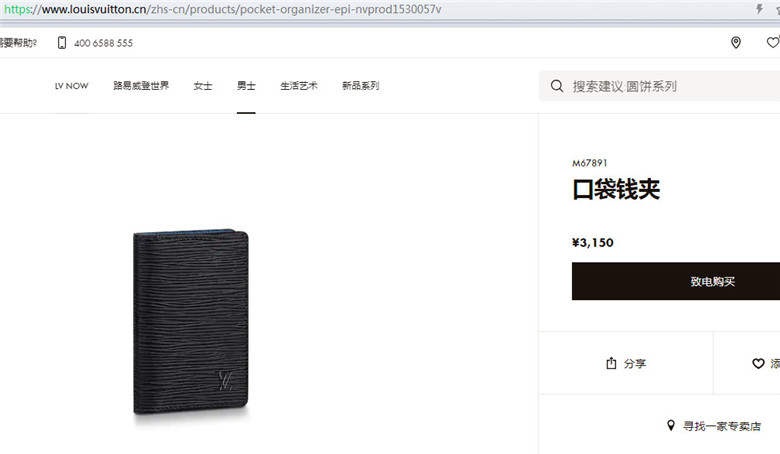Image resolution: width=780 pixels, height=454 pixels.
Task: Click the phone icon beside 400 6588 555
Action: point(62,43)
